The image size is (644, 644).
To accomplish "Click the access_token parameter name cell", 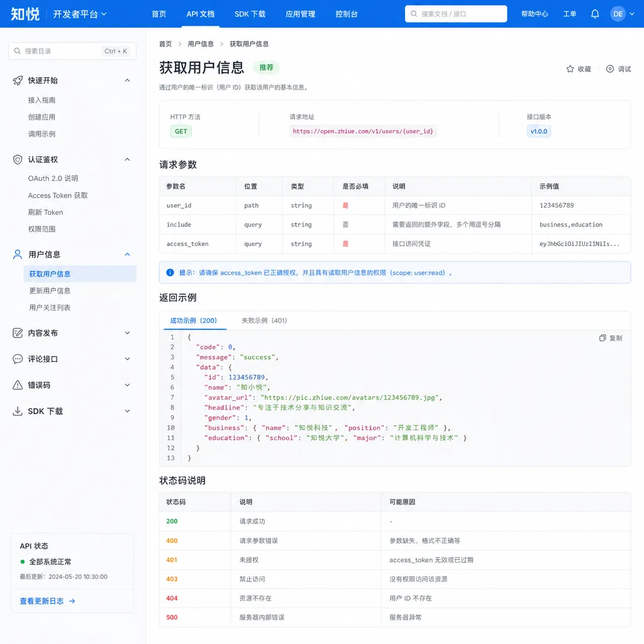I will click(x=187, y=244).
